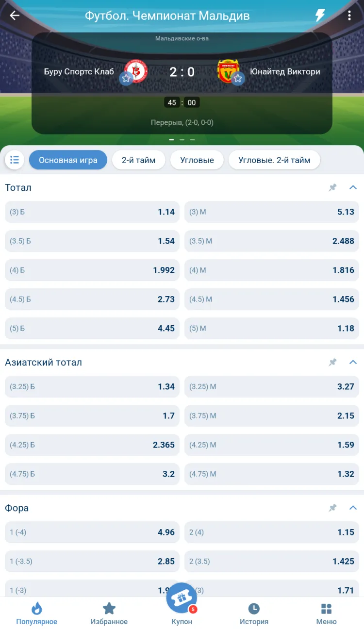Tap the back arrow icon

[15, 16]
